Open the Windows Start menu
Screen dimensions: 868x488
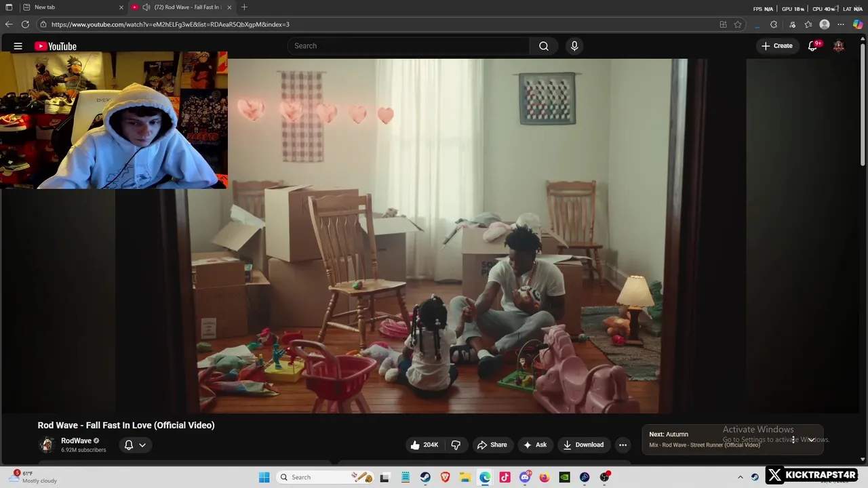[x=264, y=477]
